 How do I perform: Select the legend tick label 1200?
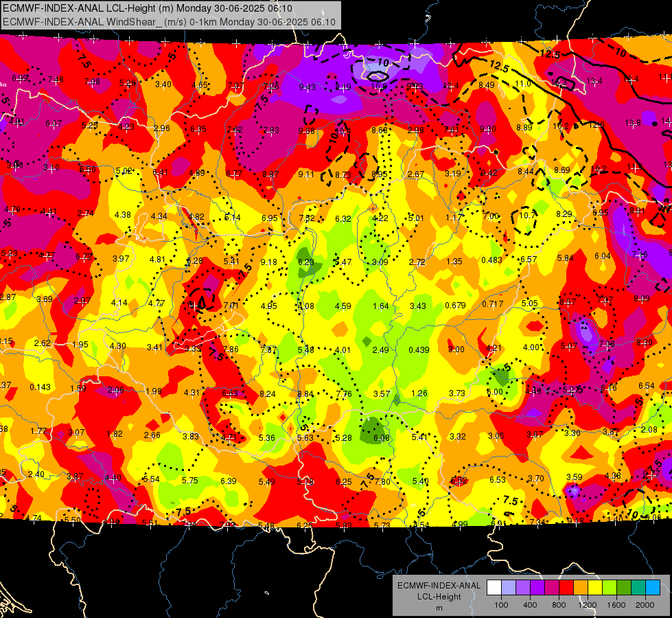pos(587,605)
